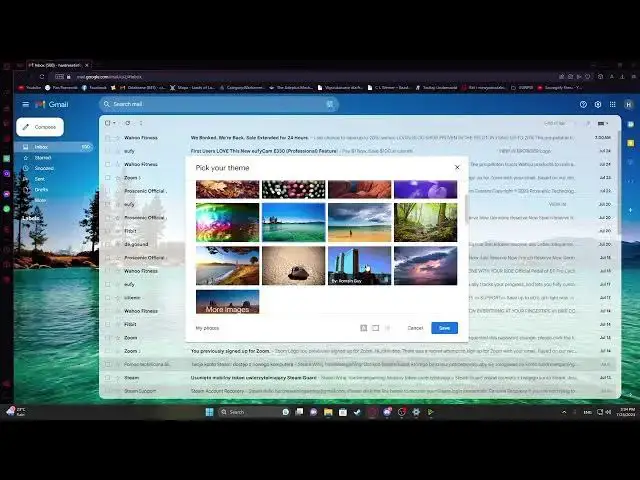Open the Facebook bookmark
This screenshot has width=640, height=480.
click(x=94, y=87)
